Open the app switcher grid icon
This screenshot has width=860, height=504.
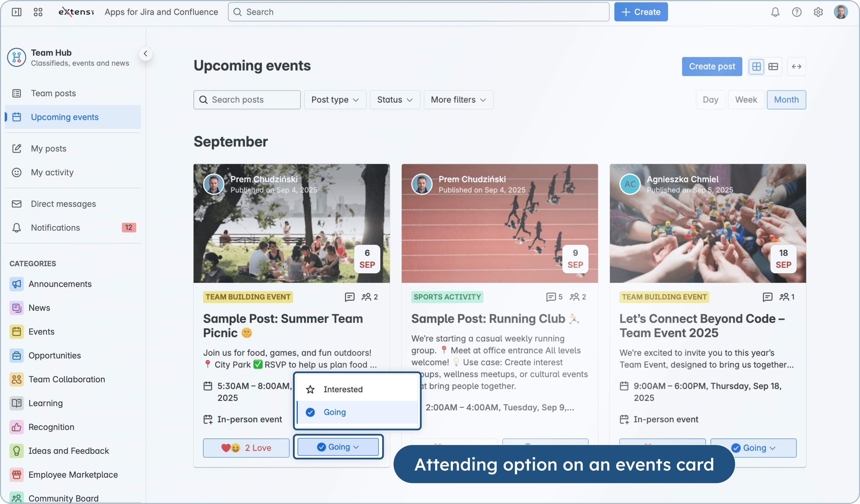coord(38,12)
